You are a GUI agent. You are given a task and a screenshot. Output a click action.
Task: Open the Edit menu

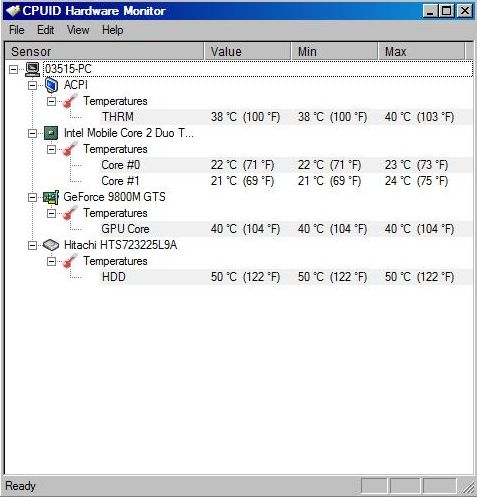pos(45,30)
